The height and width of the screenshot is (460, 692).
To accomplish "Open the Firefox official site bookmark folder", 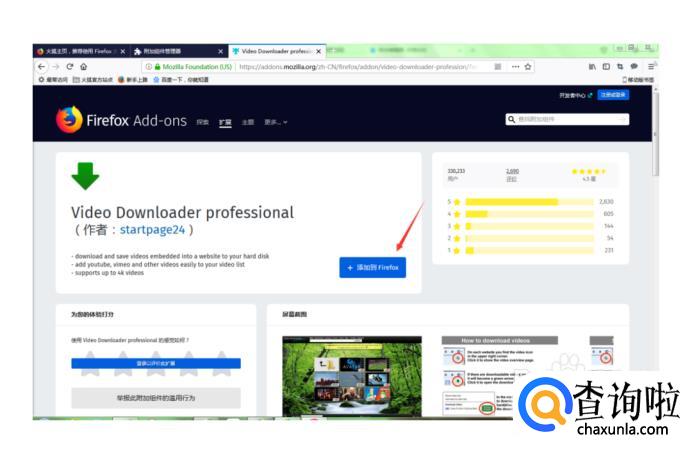I will pos(93,79).
